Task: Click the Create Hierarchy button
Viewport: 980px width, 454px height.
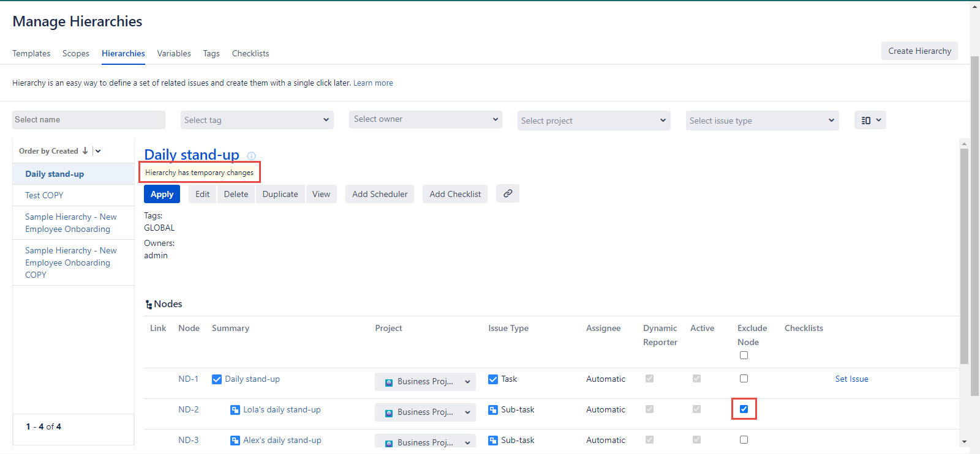Action: [x=919, y=51]
